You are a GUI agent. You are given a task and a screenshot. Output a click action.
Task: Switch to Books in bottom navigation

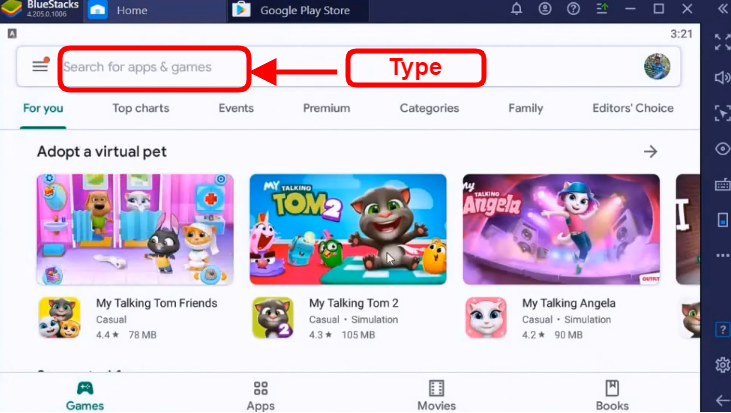pyautogui.click(x=612, y=396)
